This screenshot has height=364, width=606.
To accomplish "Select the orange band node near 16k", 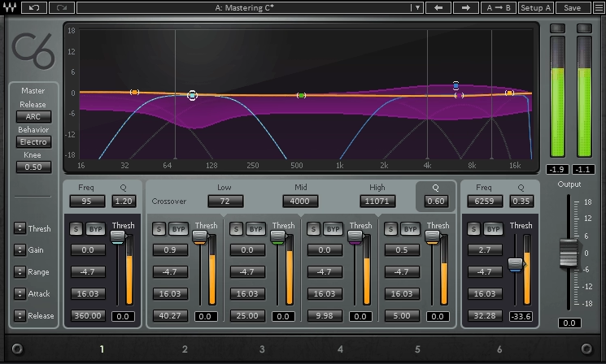I will point(509,93).
